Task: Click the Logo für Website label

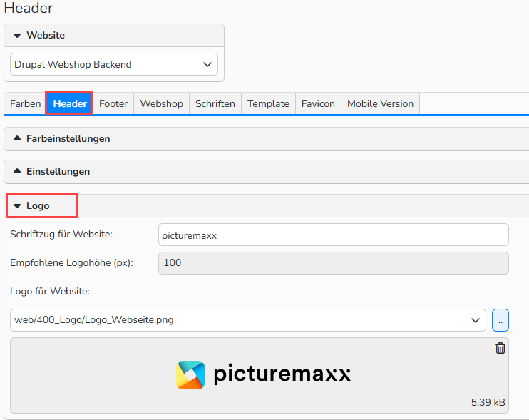Action: coord(50,291)
